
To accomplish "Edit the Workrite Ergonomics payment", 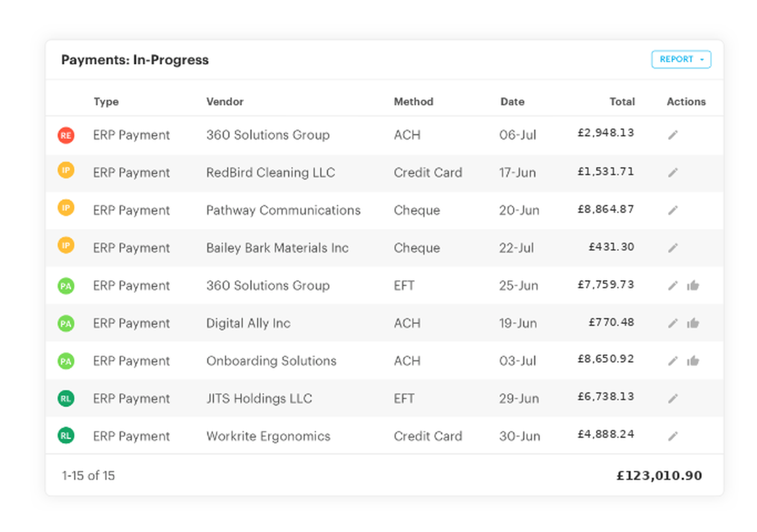I will [x=673, y=436].
